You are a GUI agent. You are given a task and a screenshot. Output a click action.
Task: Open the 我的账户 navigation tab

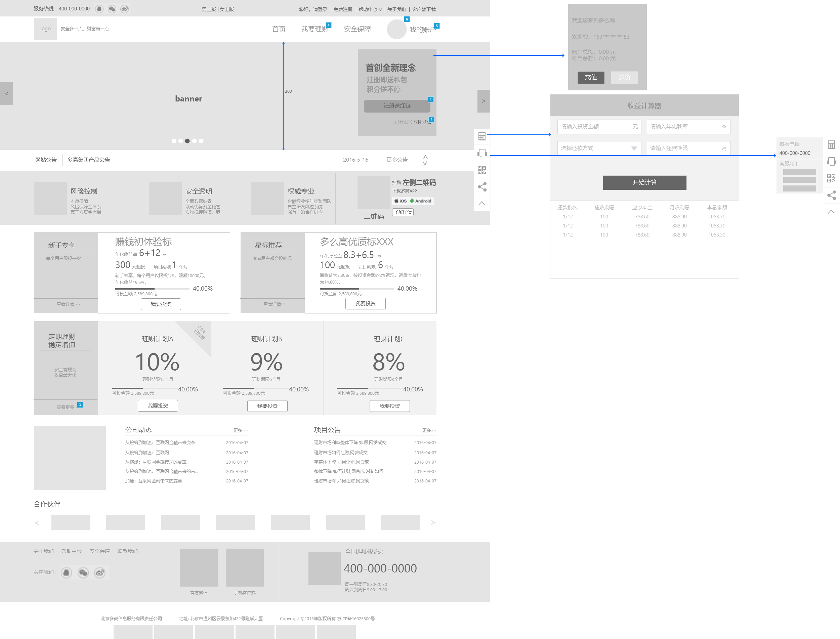pyautogui.click(x=423, y=30)
